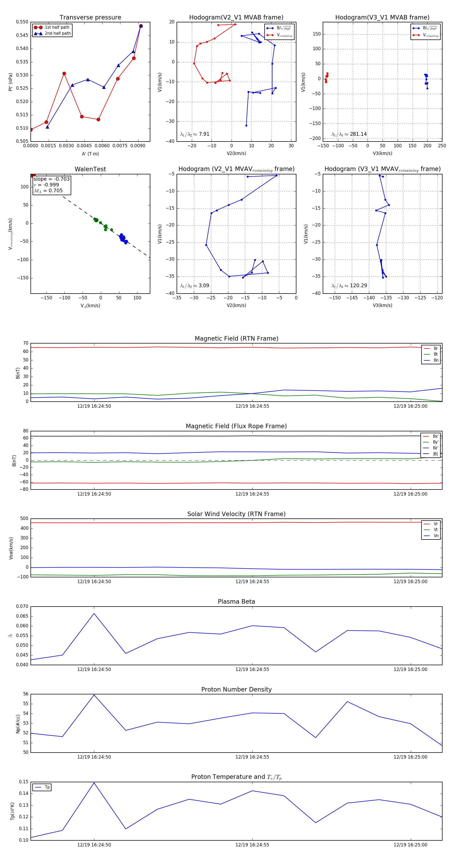The image size is (473, 868).
Task: Click the 16:24:50 peak of Plasma Beta curve
Action: pos(94,614)
